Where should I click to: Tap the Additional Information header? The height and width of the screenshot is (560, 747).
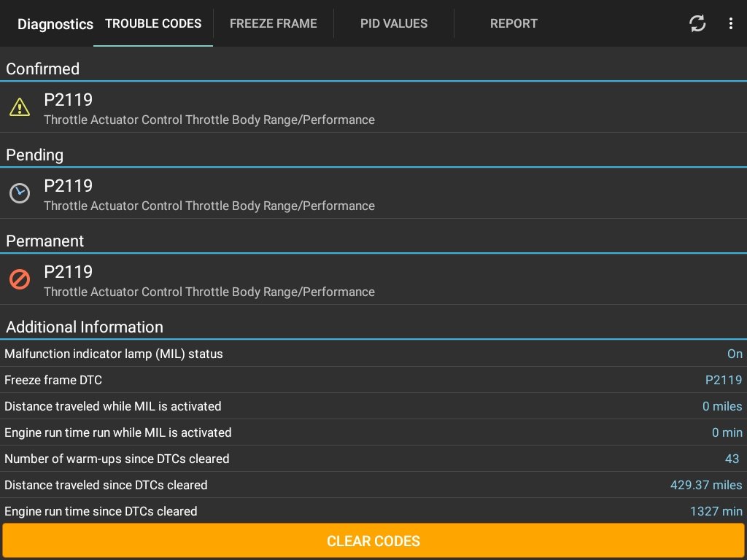(85, 327)
